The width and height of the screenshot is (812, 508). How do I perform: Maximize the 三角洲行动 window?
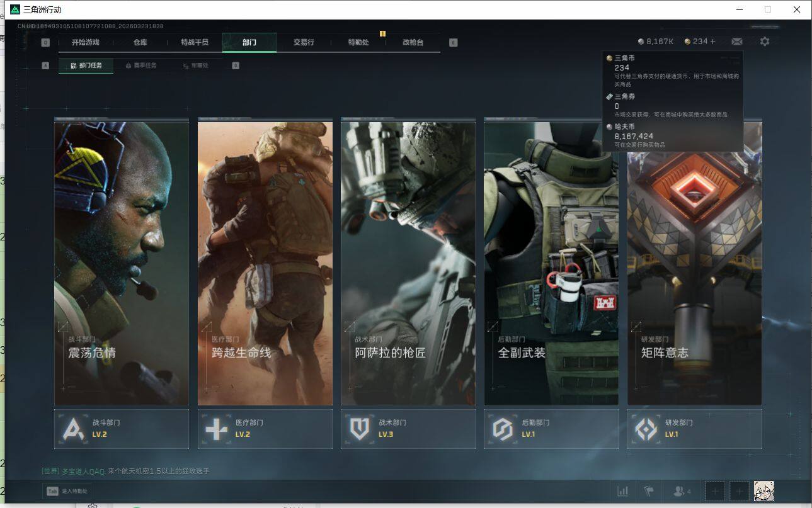pyautogui.click(x=768, y=9)
